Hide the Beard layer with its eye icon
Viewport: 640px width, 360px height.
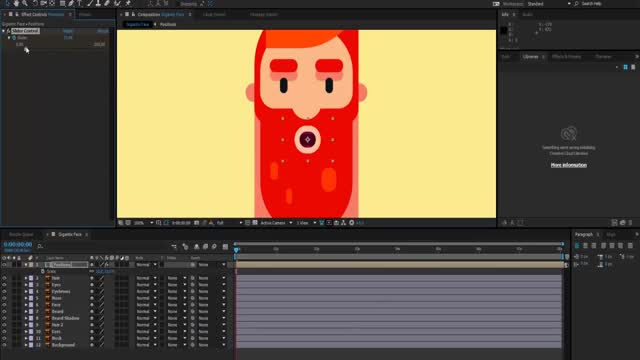pyautogui.click(x=4, y=311)
